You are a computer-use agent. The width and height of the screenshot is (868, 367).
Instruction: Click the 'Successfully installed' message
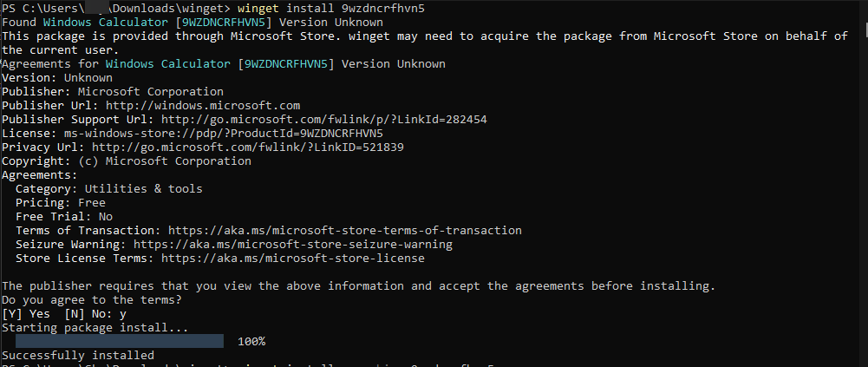point(78,356)
